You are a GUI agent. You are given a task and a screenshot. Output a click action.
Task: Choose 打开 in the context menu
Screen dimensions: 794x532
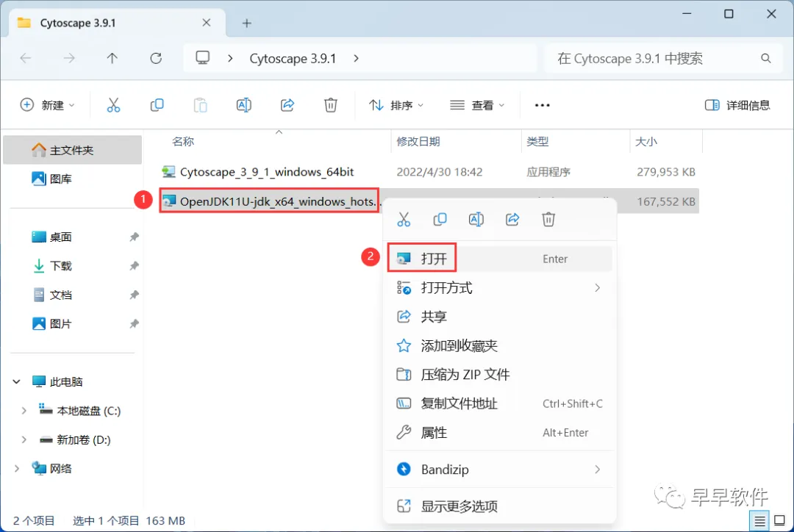click(500, 259)
